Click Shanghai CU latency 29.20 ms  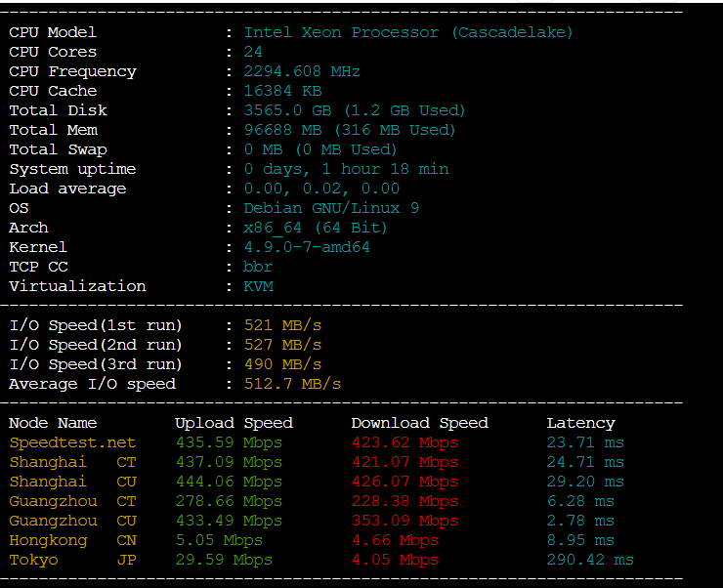coord(585,482)
